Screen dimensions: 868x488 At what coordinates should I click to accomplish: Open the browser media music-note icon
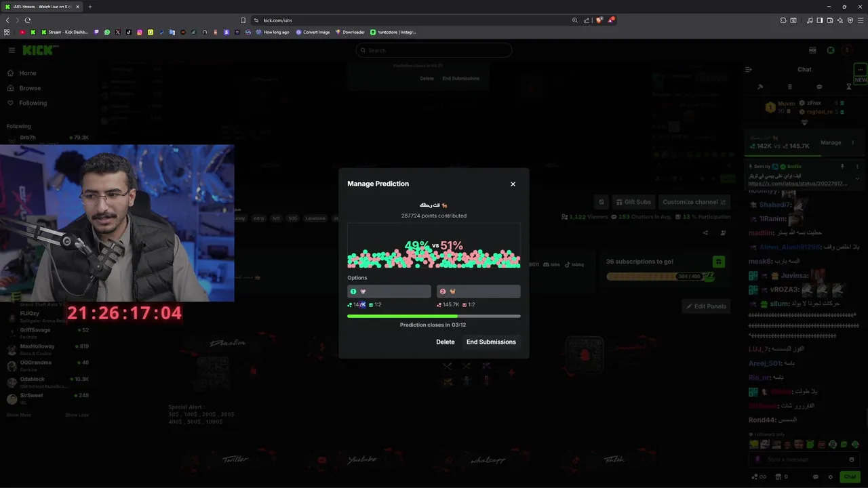coord(810,20)
